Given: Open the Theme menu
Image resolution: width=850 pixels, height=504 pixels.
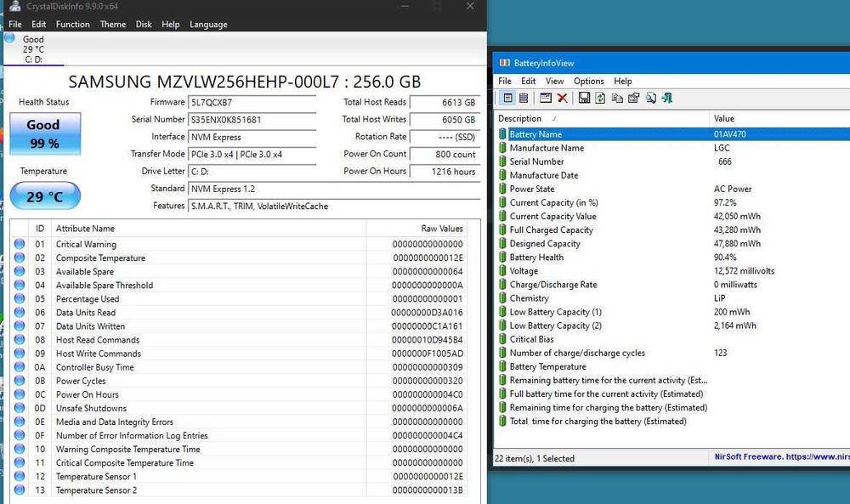Looking at the screenshot, I should pos(113,25).
